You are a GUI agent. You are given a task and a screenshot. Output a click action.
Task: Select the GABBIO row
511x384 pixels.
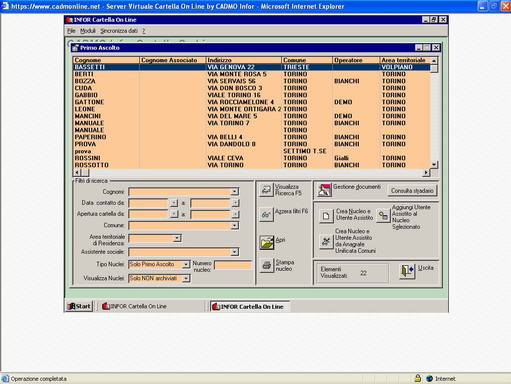pos(251,95)
